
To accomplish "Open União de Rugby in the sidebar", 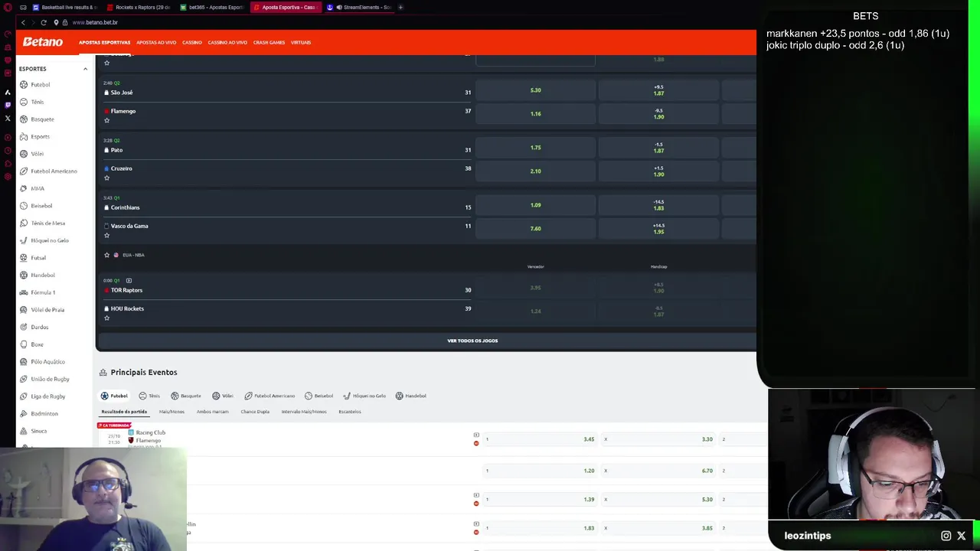I will tap(50, 379).
